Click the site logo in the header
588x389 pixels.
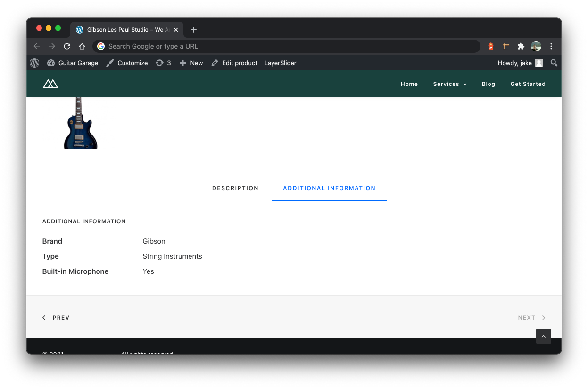pyautogui.click(x=50, y=84)
